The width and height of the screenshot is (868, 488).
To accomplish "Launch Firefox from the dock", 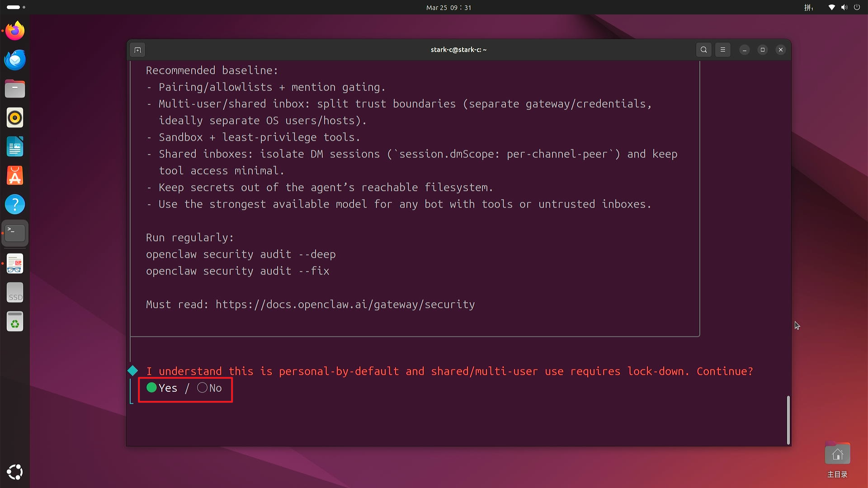I will (x=15, y=31).
